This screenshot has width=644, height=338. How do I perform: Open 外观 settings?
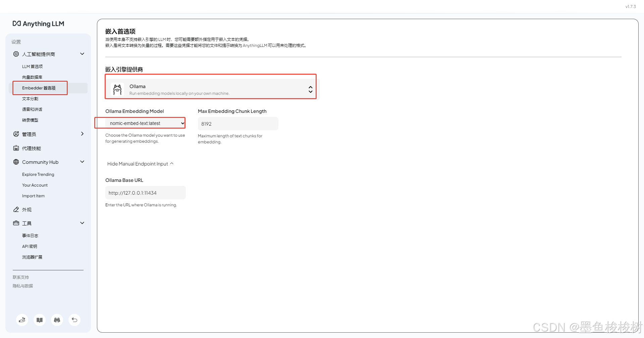27,209
